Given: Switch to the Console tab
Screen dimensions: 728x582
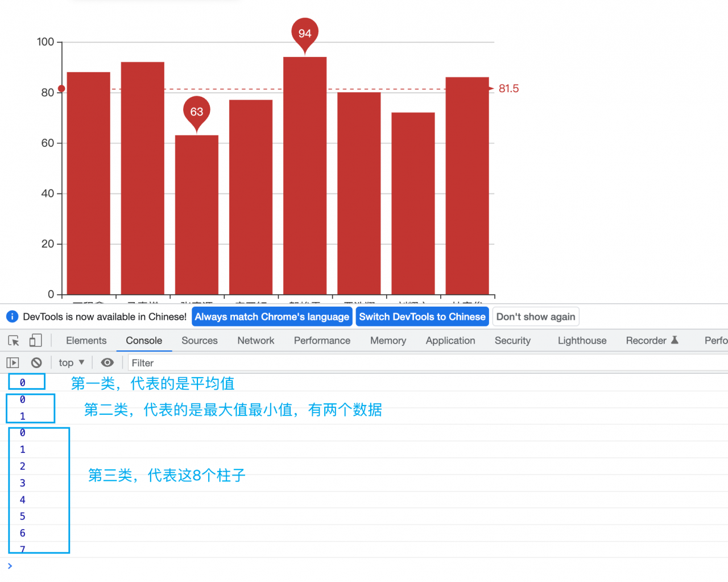Looking at the screenshot, I should point(144,340).
